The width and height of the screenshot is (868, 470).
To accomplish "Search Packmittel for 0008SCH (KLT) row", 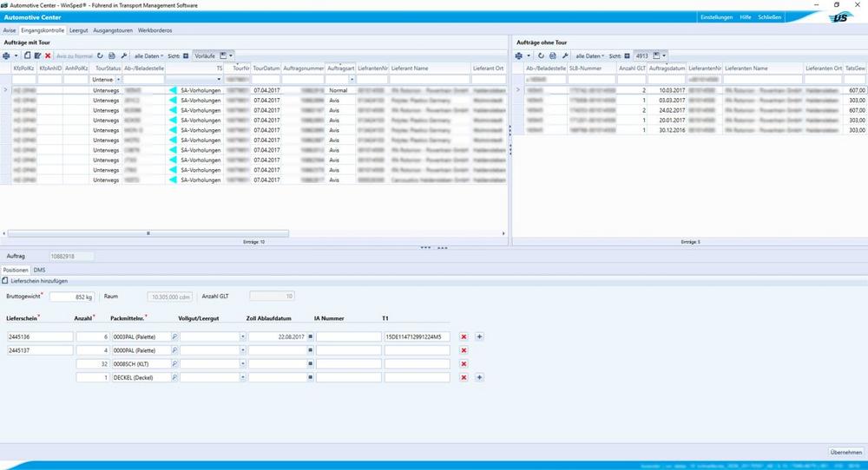I will point(174,364).
